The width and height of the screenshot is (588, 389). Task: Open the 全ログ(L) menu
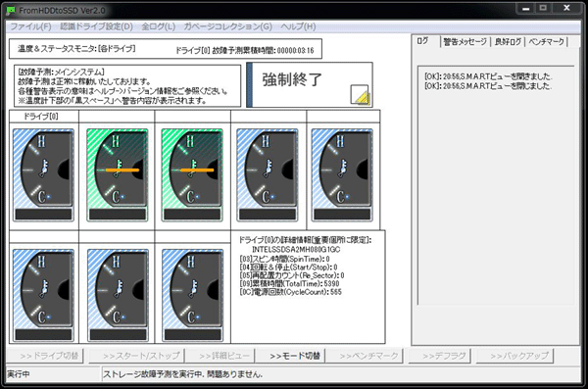158,26
